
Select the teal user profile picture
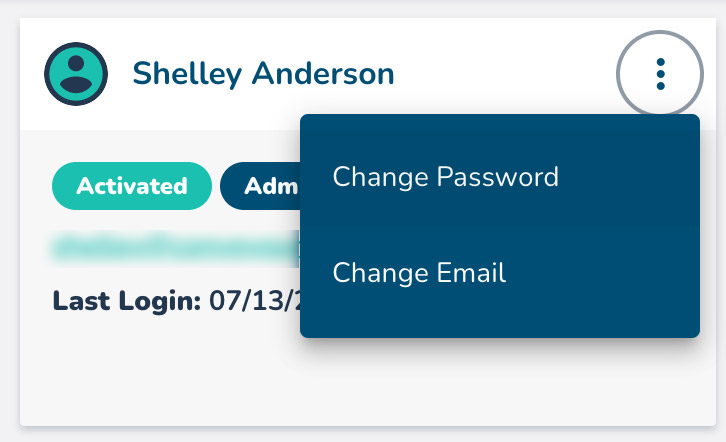point(76,74)
